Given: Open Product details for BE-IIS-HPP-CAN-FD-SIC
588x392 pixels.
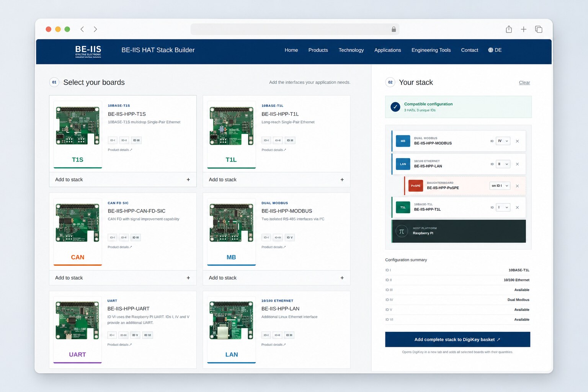Looking at the screenshot, I should pos(120,247).
